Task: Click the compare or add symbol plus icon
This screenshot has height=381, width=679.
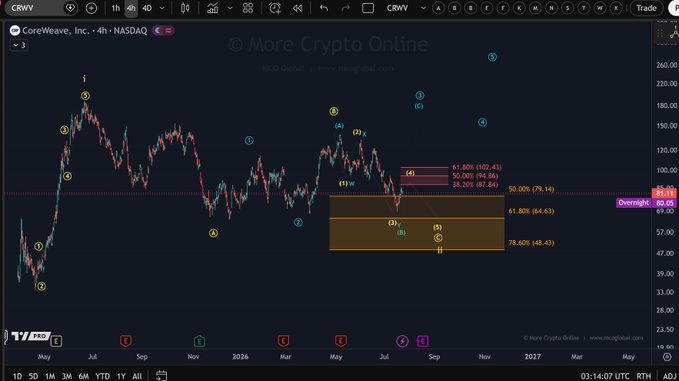Action: point(91,8)
